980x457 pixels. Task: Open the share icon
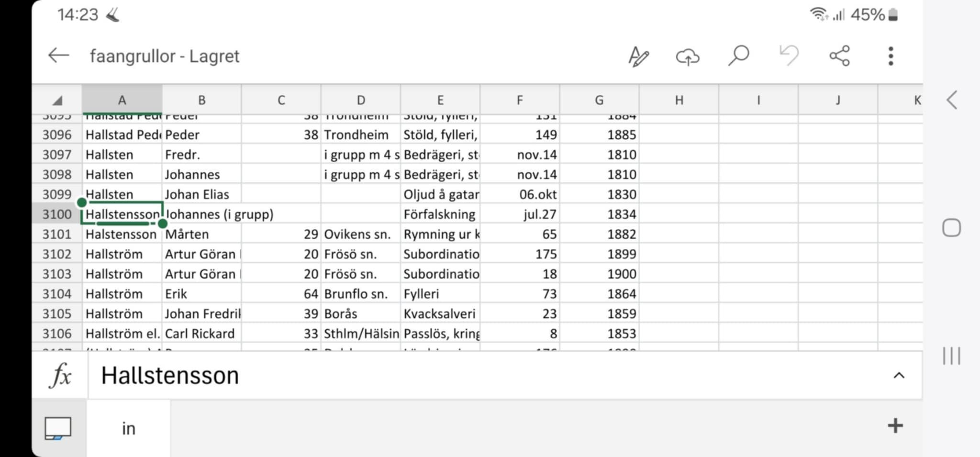839,56
